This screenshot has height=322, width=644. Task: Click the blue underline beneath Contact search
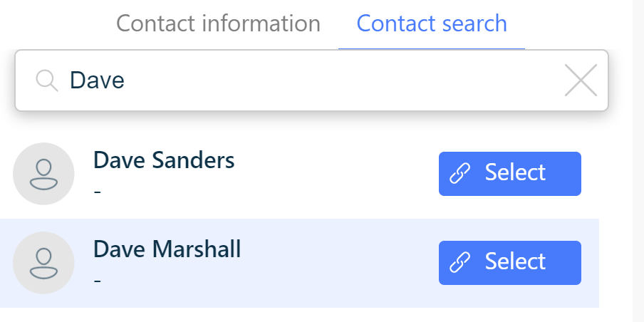click(432, 48)
